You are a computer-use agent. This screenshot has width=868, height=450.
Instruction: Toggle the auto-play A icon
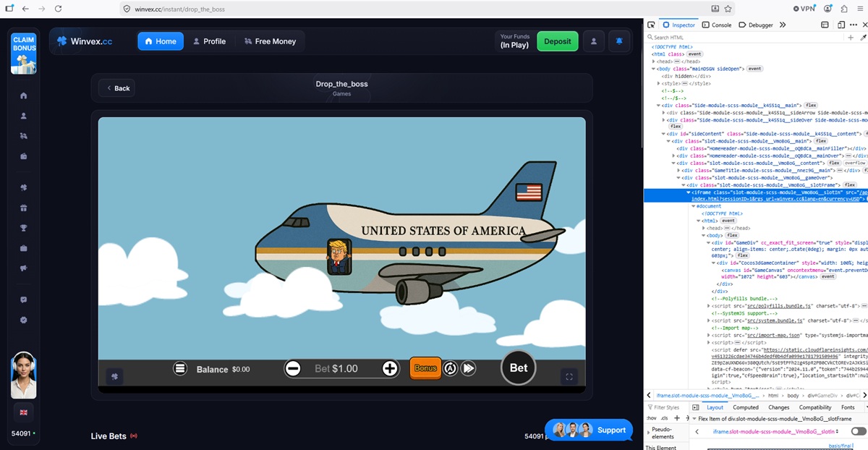(450, 368)
